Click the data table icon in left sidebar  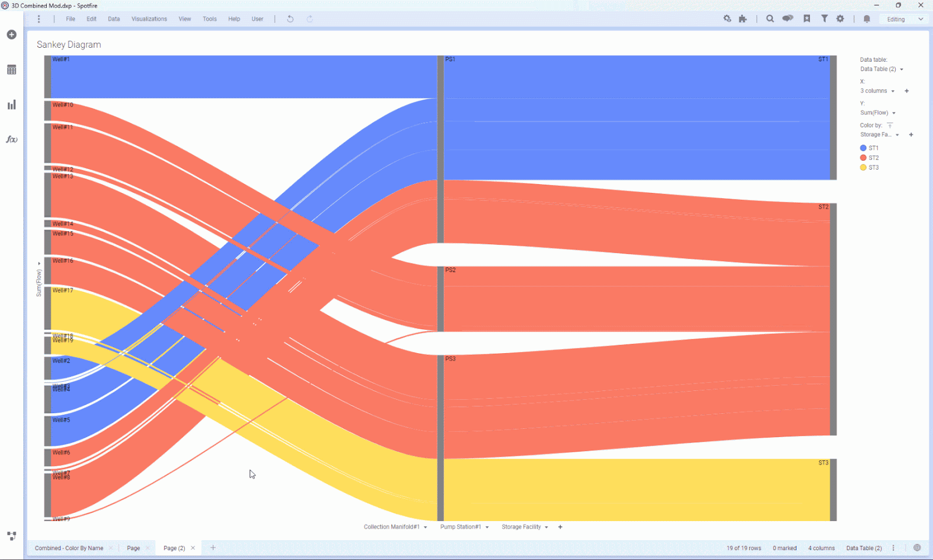11,69
